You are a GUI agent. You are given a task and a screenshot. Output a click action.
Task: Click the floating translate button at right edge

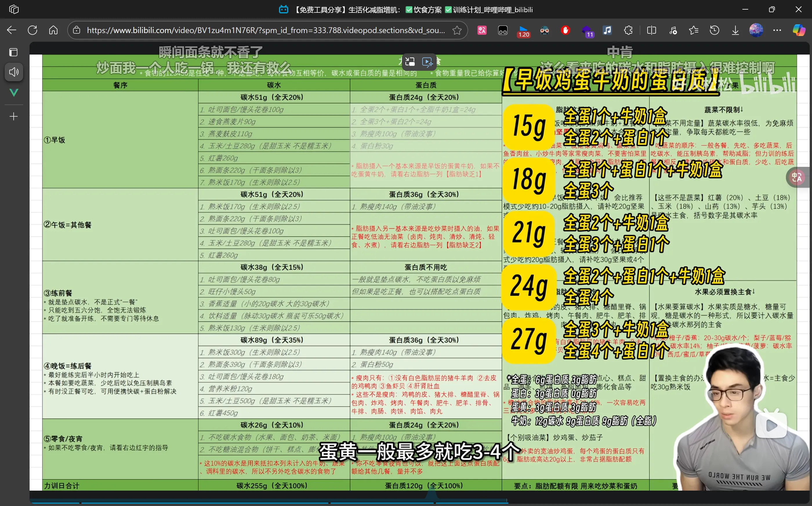(797, 177)
